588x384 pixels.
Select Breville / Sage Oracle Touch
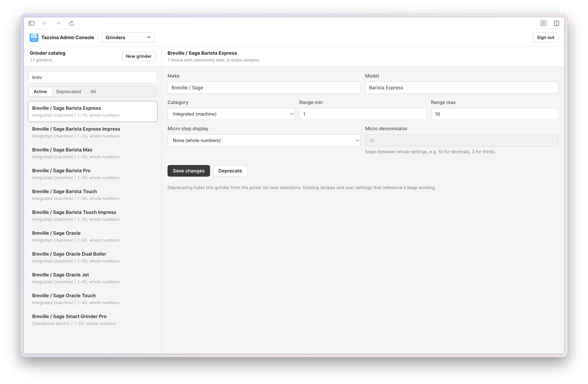(92, 299)
